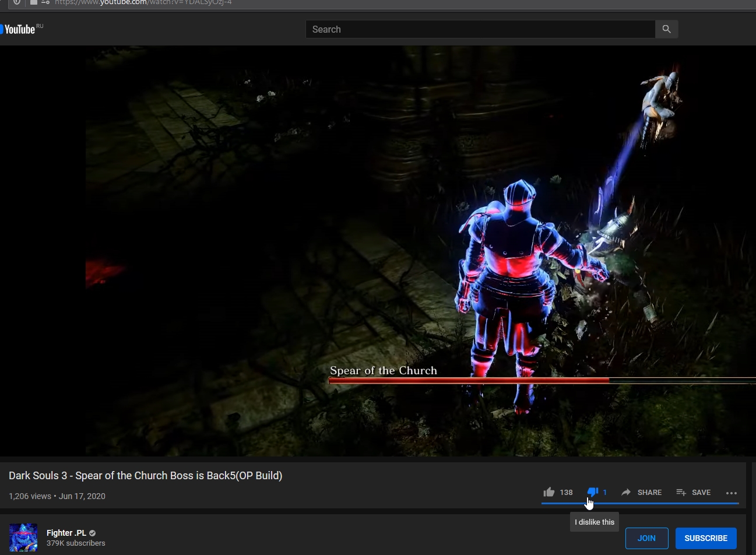
Task: Like the video with the thumbs-up icon
Action: click(x=548, y=492)
